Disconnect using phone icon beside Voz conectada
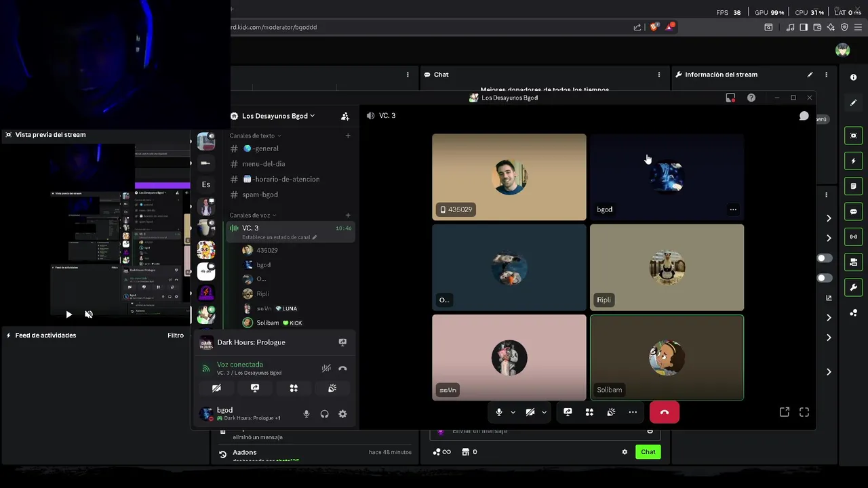868x488 pixels. (342, 369)
